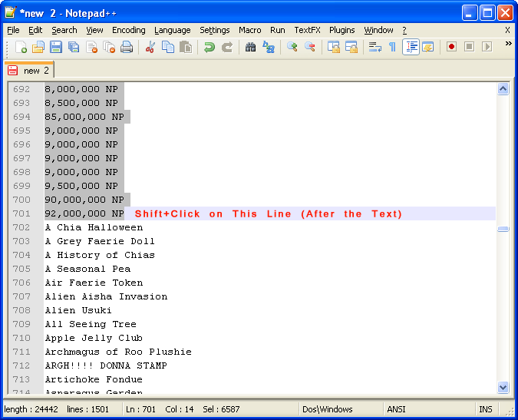Open the Search menu
518x420 pixels.
(x=64, y=30)
